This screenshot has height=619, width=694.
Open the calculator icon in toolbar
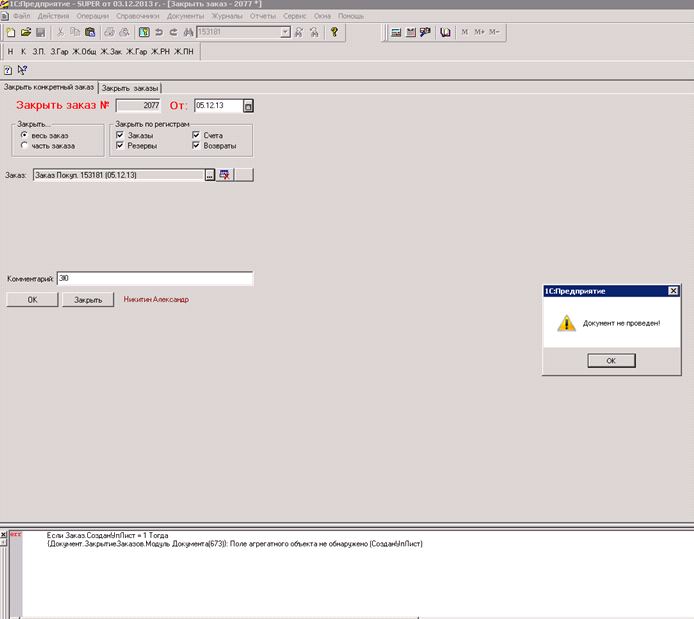click(396, 32)
